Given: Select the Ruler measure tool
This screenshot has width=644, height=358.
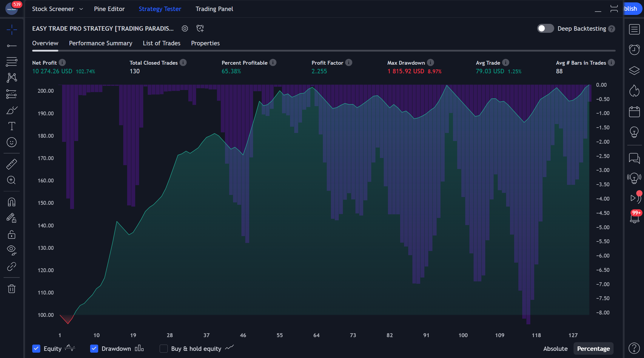Looking at the screenshot, I should [x=12, y=164].
